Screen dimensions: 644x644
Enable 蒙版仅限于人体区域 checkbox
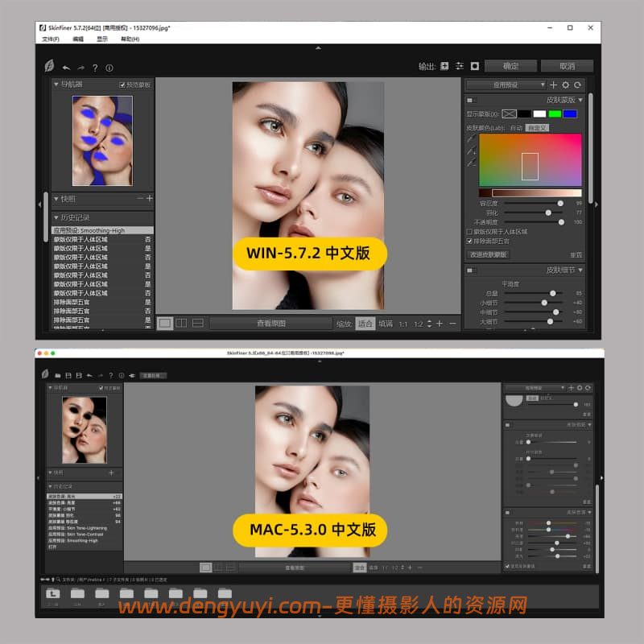(469, 232)
